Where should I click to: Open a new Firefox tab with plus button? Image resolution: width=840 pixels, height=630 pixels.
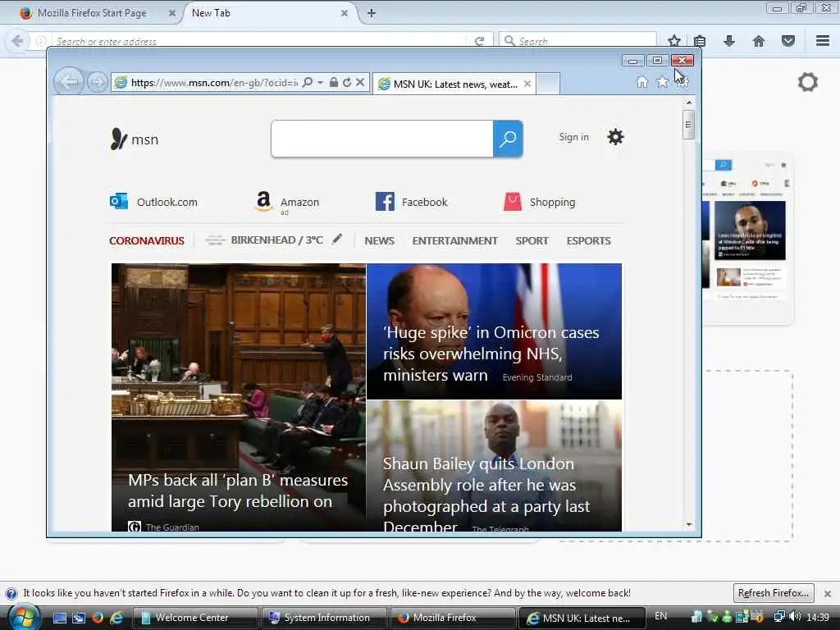(372, 13)
